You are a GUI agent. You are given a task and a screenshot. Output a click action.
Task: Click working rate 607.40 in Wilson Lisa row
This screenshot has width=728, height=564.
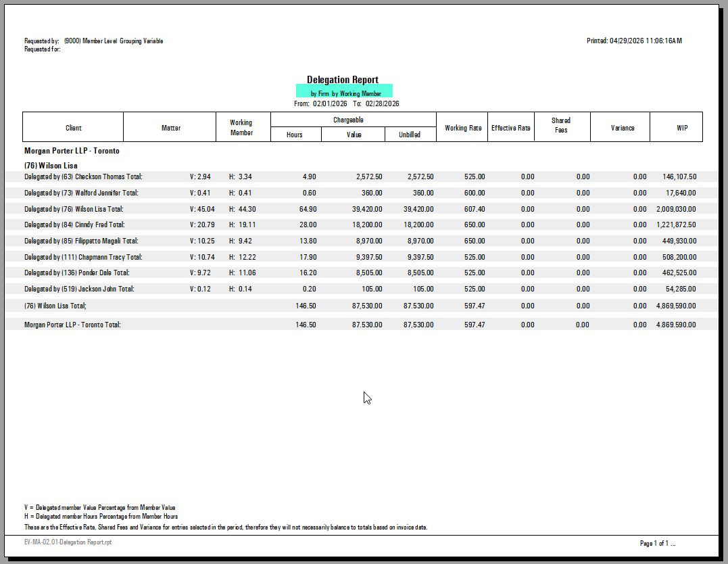pos(475,209)
